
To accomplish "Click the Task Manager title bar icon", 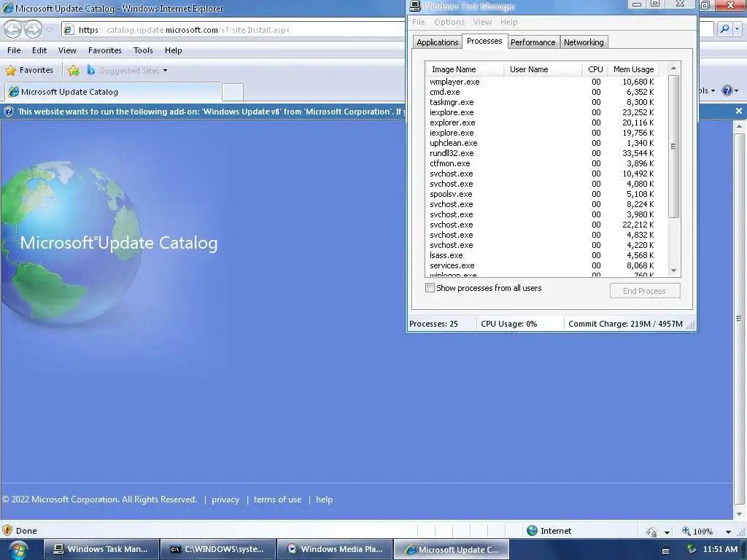I will pyautogui.click(x=415, y=6).
